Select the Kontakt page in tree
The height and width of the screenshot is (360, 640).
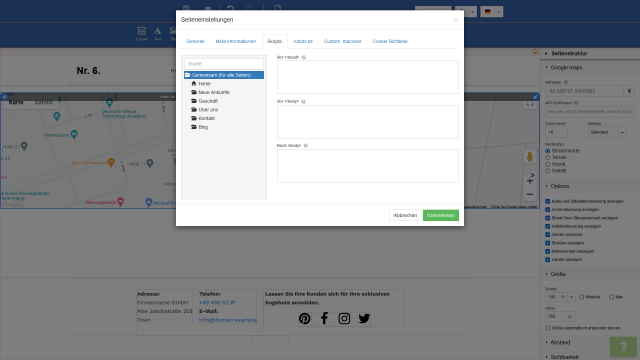207,118
